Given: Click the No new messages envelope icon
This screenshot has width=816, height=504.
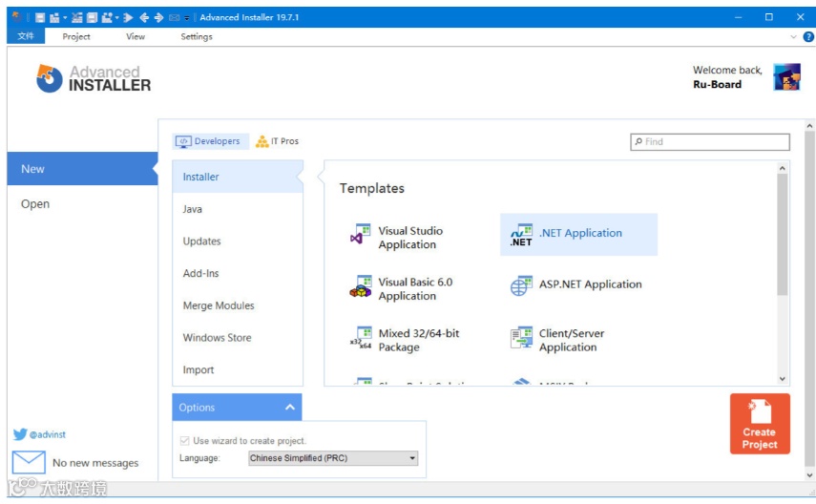Looking at the screenshot, I should pyautogui.click(x=29, y=462).
